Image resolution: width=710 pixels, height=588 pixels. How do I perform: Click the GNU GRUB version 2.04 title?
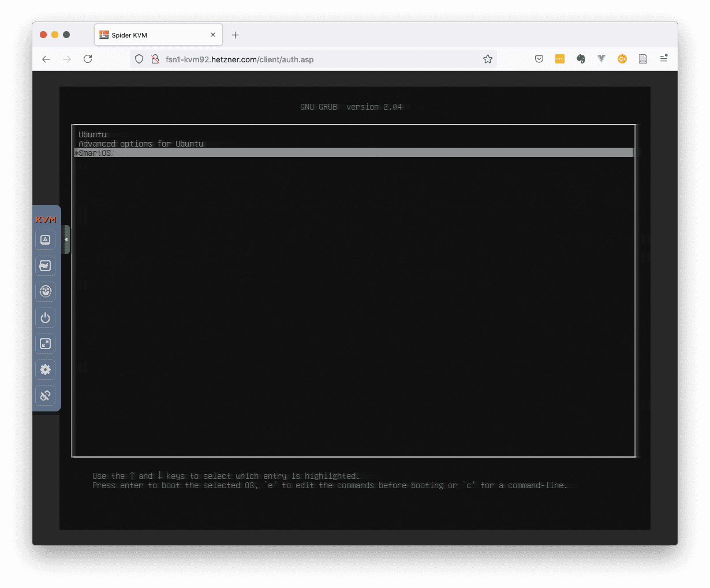coord(351,107)
